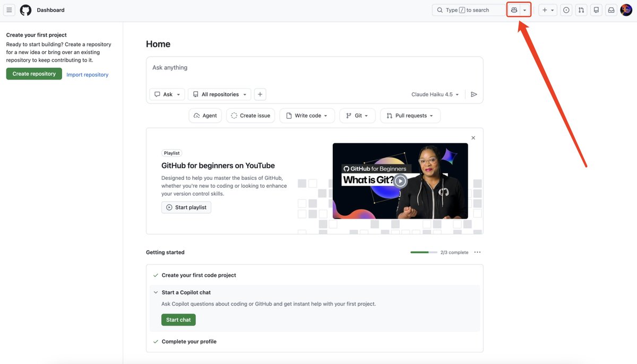The image size is (637, 364).
Task: Click the Home heading
Action: tap(158, 44)
